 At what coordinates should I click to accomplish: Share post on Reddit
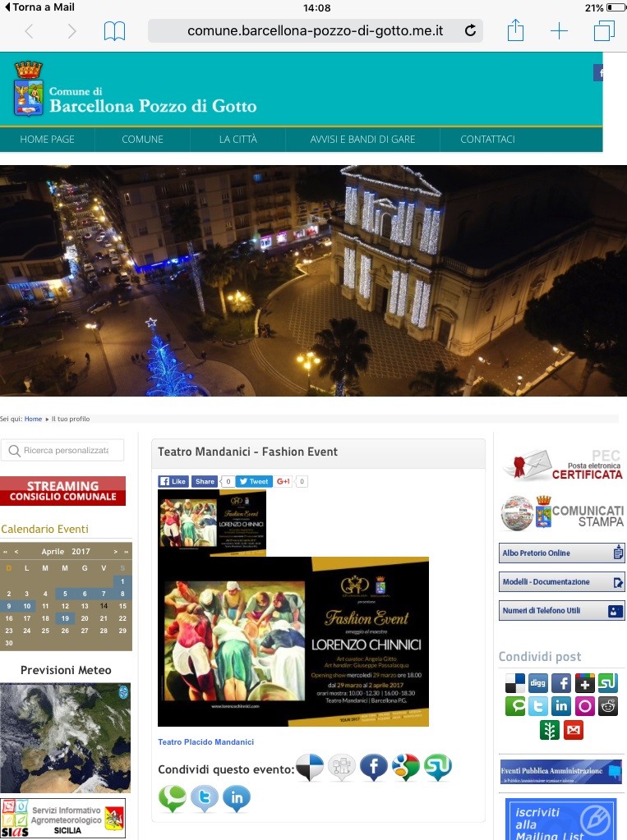point(608,706)
